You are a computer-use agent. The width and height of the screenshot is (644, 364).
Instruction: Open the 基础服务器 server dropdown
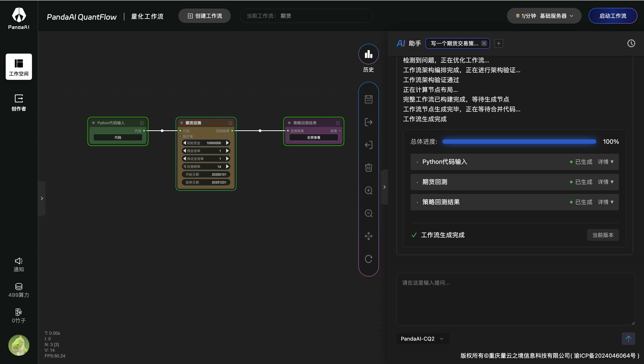[544, 16]
